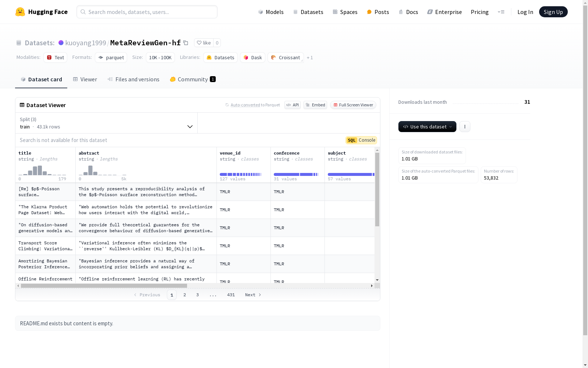
Task: Select the "Amortizing Bayesian Posterior Inference" cell
Action: tap(45, 264)
